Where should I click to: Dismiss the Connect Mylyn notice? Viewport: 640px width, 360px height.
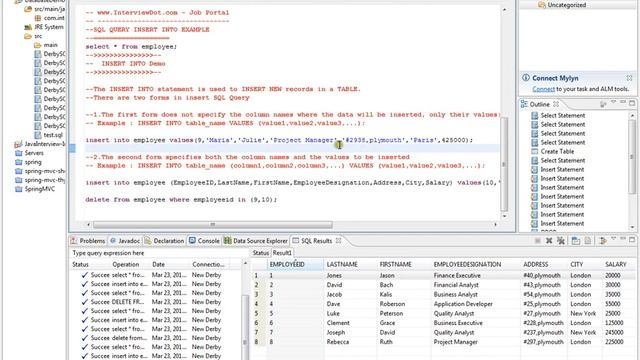(x=629, y=78)
